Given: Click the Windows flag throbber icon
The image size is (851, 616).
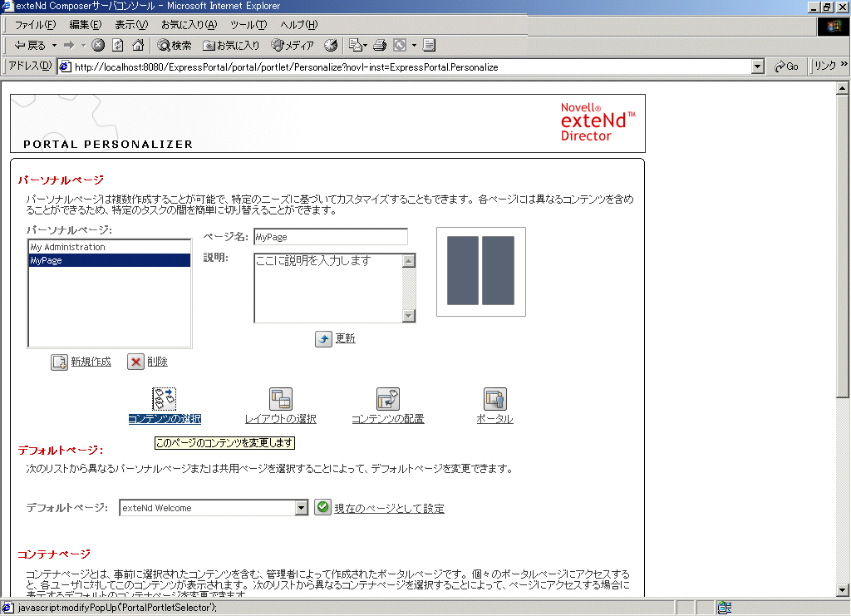Looking at the screenshot, I should 833,27.
